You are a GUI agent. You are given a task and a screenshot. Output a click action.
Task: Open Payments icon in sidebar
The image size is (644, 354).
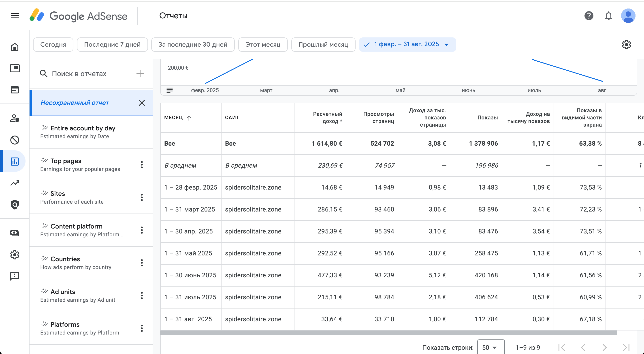point(15,233)
